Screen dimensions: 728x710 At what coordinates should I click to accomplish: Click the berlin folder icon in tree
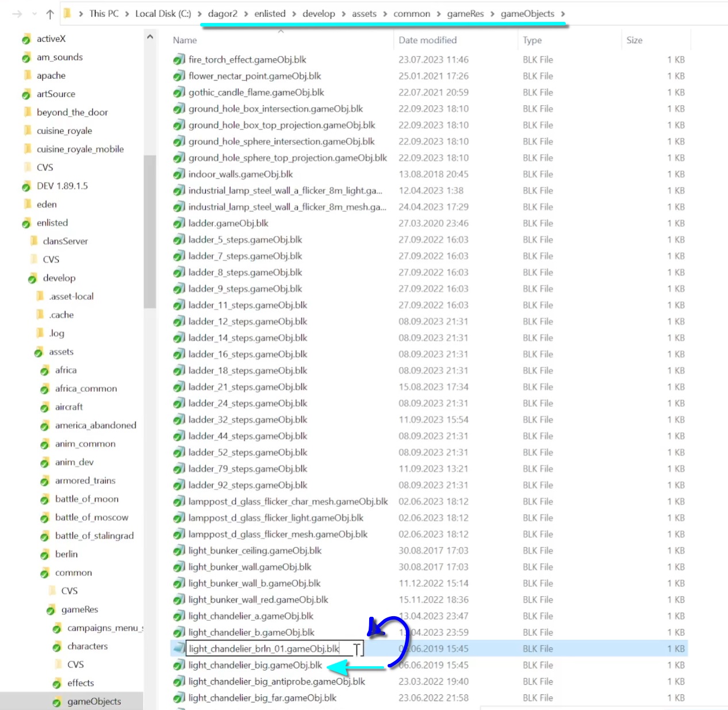point(45,555)
